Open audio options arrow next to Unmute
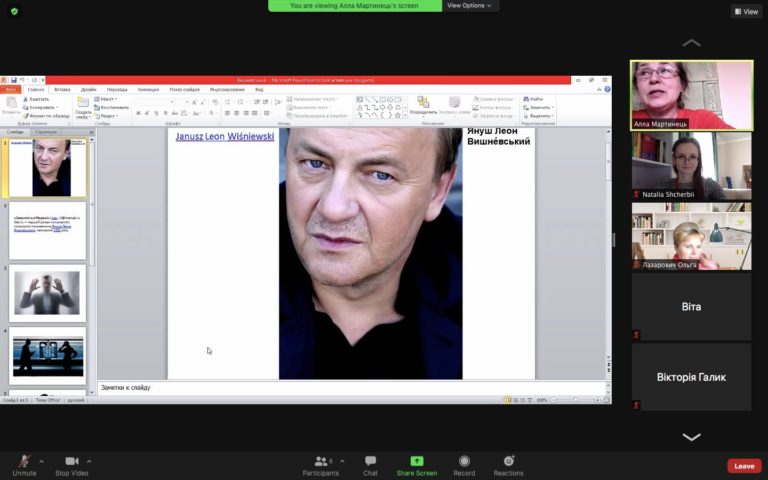768x480 pixels. 42,461
